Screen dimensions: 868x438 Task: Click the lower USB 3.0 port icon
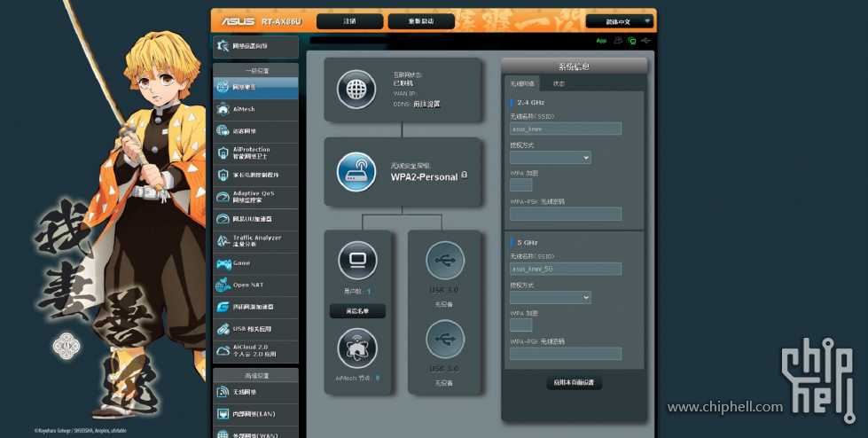point(444,339)
